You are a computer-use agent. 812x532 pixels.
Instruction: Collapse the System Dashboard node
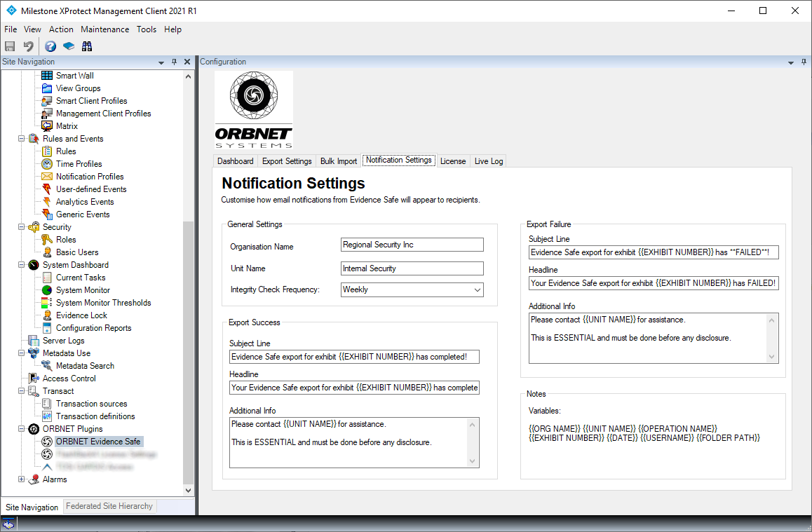point(21,265)
